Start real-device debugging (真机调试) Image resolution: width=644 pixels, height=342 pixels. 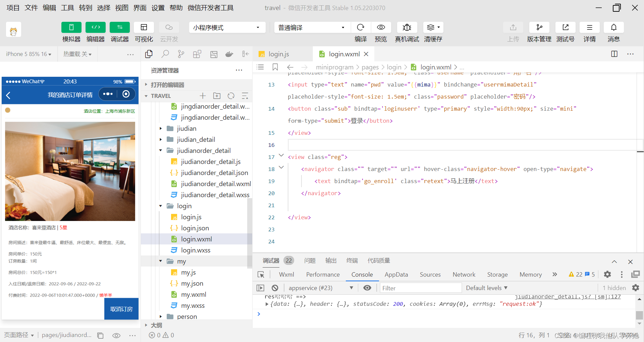click(x=407, y=27)
